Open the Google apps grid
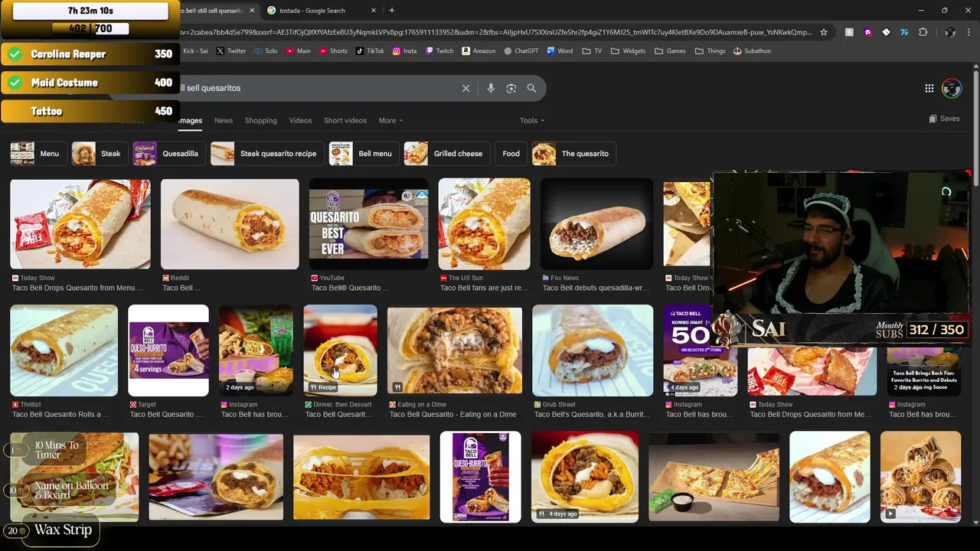This screenshot has width=980, height=551. click(x=929, y=88)
